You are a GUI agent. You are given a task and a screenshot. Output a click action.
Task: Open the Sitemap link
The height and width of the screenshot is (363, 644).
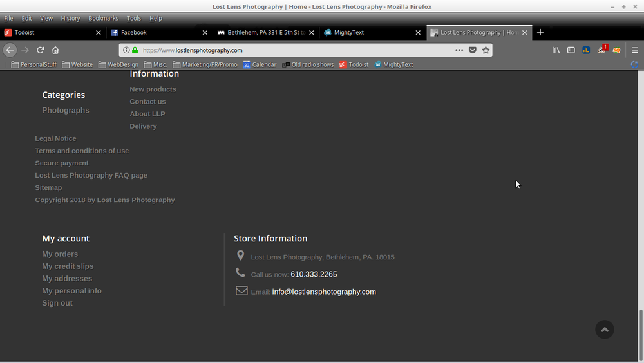click(x=48, y=188)
